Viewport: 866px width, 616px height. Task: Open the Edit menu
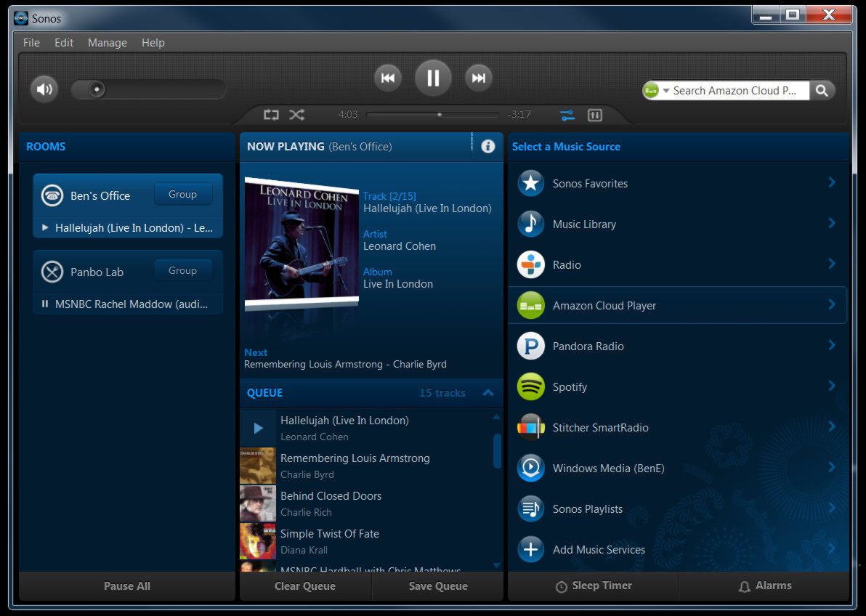click(64, 43)
